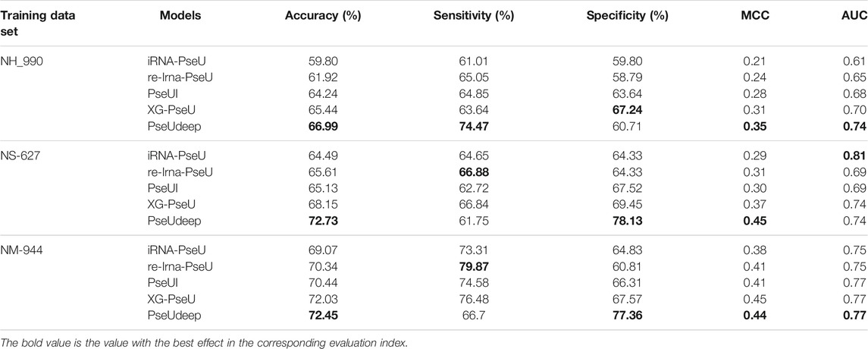
Task: Click the Specificity (%) column header
Action: (627, 16)
